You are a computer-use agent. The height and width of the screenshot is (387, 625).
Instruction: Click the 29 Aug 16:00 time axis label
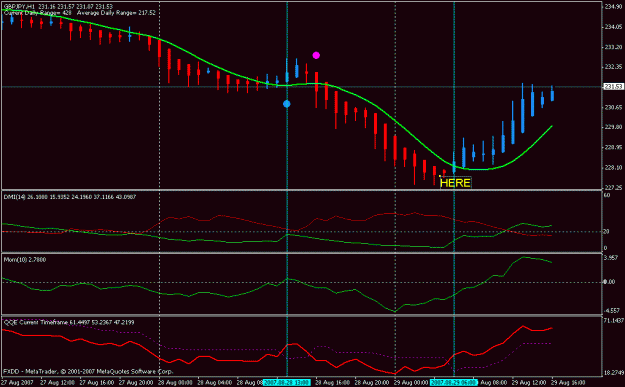click(568, 383)
